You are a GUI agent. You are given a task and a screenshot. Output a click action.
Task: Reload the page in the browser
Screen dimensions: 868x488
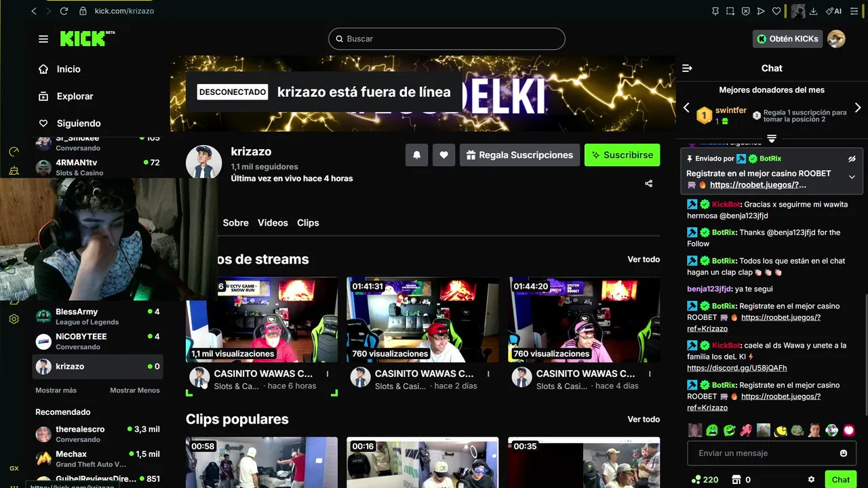click(x=64, y=11)
